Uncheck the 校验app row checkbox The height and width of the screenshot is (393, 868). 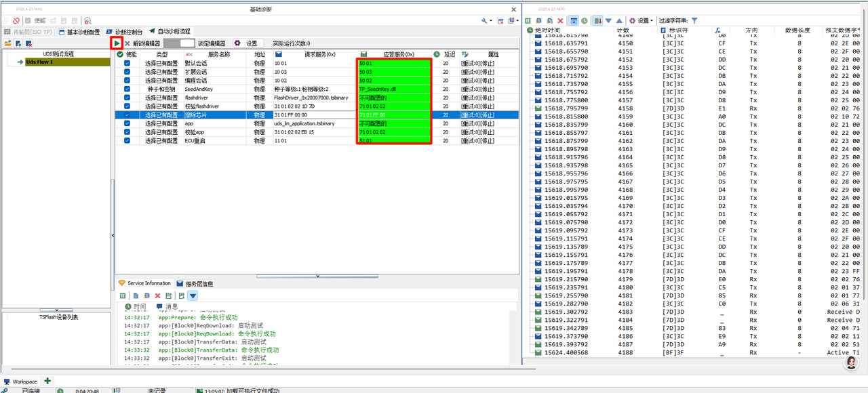[x=127, y=132]
